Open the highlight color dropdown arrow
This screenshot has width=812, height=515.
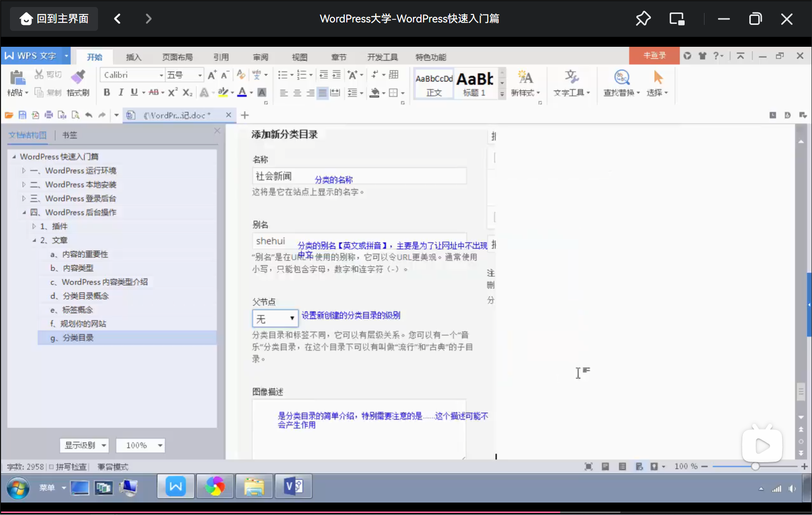pyautogui.click(x=232, y=93)
